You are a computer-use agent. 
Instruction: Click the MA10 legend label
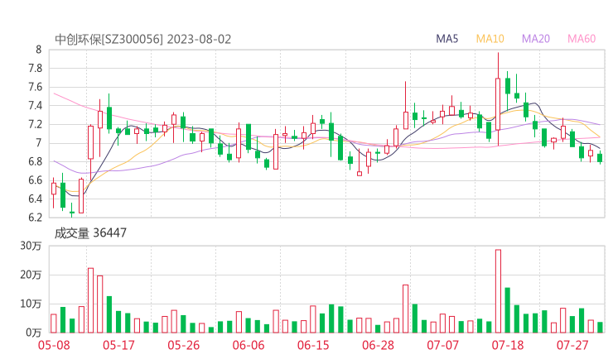click(x=490, y=39)
